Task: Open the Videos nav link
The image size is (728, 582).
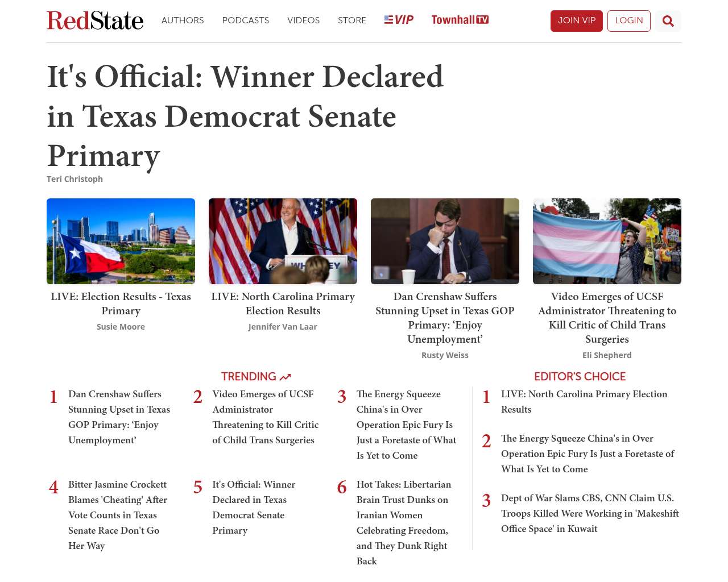Action: 303,20
